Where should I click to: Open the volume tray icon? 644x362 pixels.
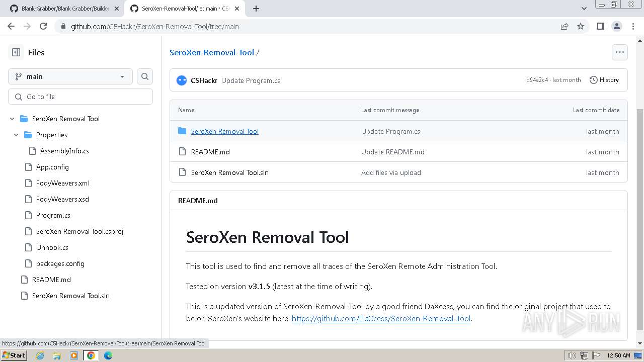pyautogui.click(x=572, y=355)
